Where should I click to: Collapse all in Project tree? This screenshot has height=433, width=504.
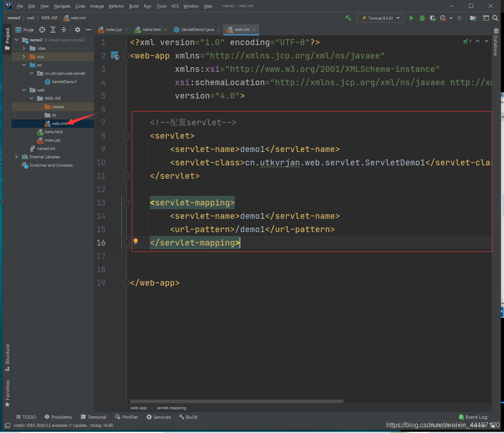tap(64, 30)
